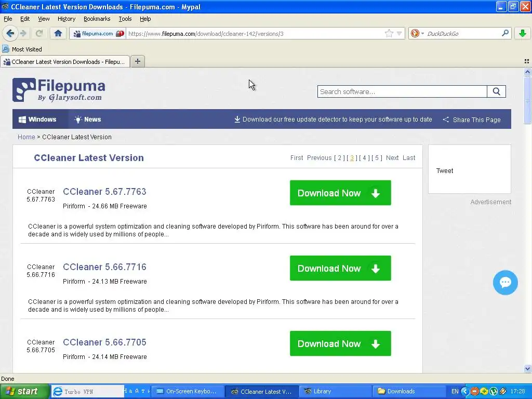This screenshot has width=532, height=399.
Task: Open the CCleaner 5.67.7763 title link
Action: [104, 192]
